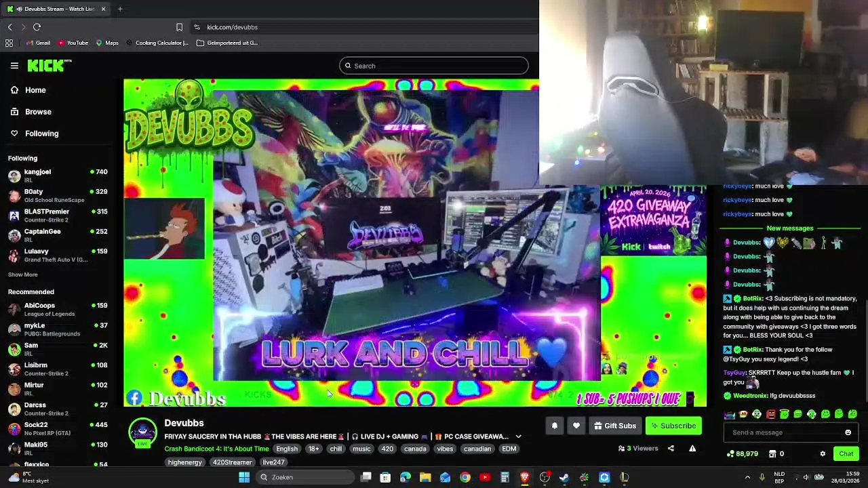
Task: Open channel points 88,979 balance
Action: (742, 453)
